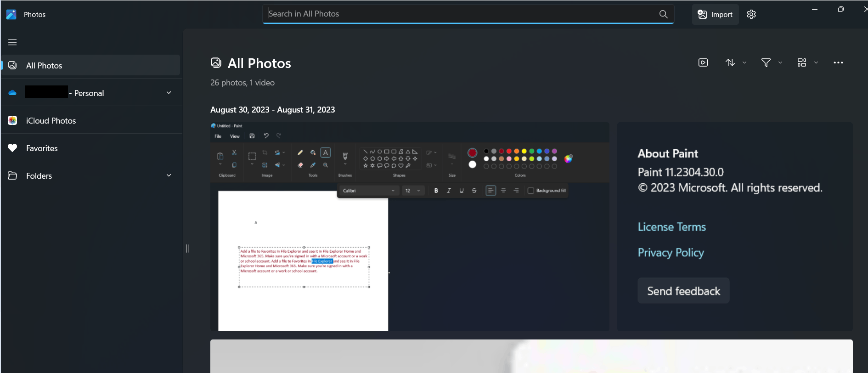Open the hamburger navigation menu
868x373 pixels.
[x=12, y=42]
